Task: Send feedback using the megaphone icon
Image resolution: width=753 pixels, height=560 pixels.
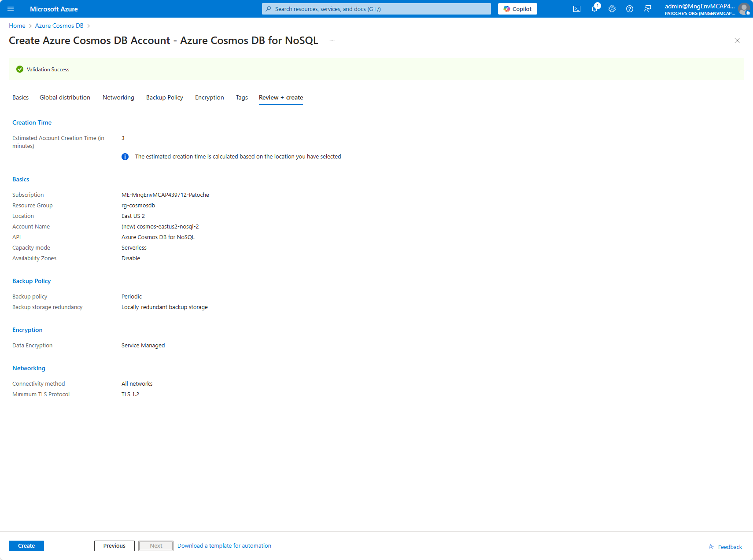Action: point(647,9)
